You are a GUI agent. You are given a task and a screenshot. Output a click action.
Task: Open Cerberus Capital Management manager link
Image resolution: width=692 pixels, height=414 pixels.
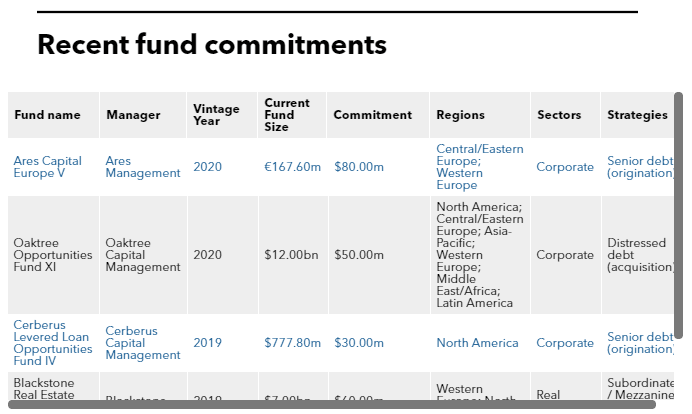pyautogui.click(x=143, y=343)
